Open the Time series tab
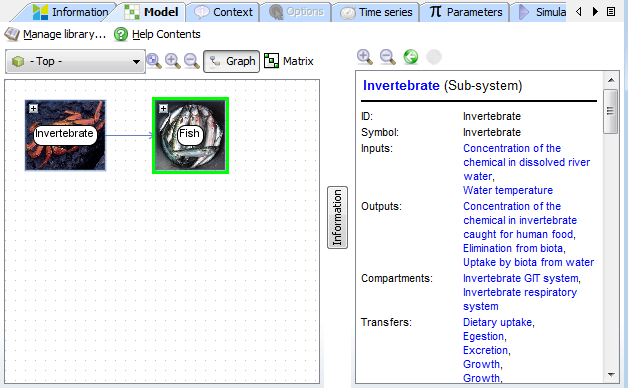 point(376,12)
